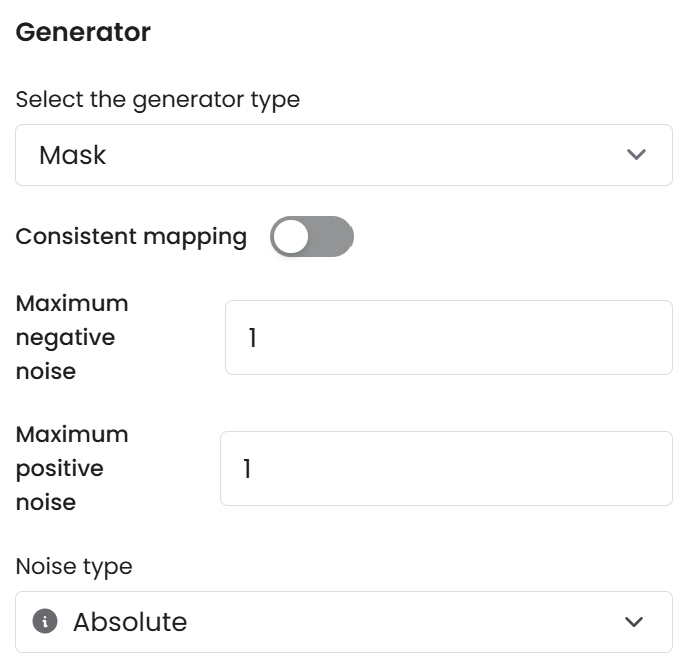The image size is (700, 672).
Task: Click the chevron arrow in the Noise type dropdown
Action: click(633, 622)
